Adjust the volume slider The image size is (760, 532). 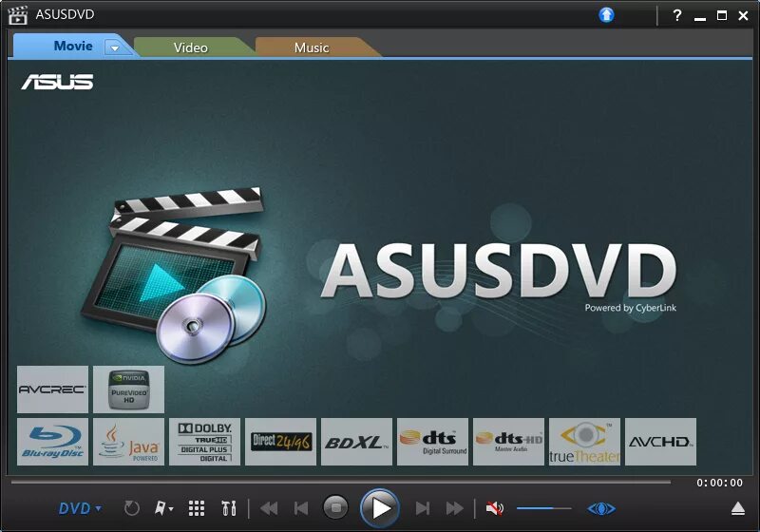(x=543, y=508)
